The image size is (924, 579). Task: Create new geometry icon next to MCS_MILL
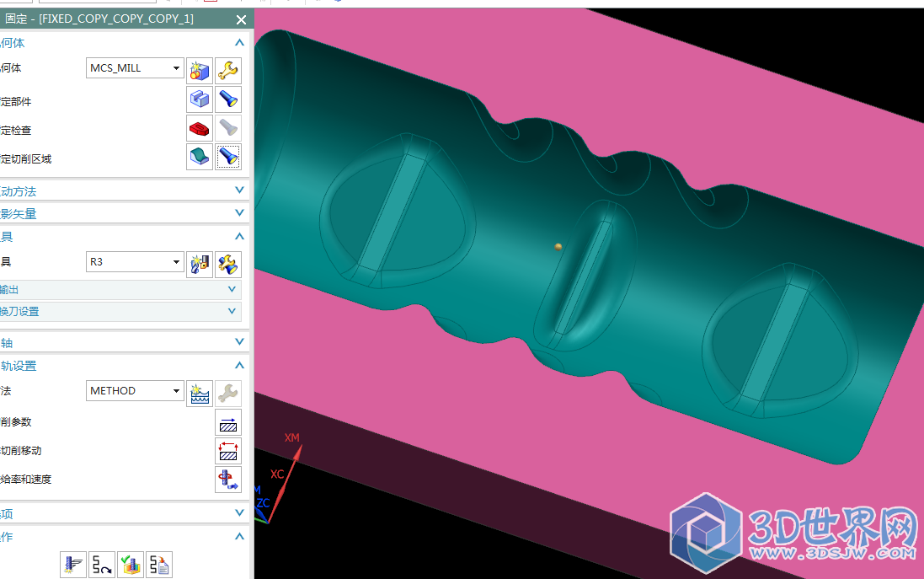click(x=200, y=71)
